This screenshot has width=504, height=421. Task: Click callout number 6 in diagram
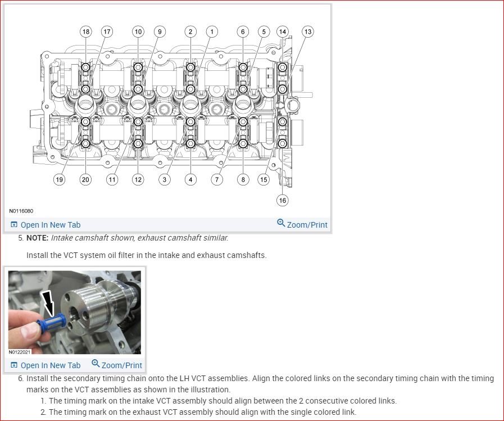pos(243,31)
